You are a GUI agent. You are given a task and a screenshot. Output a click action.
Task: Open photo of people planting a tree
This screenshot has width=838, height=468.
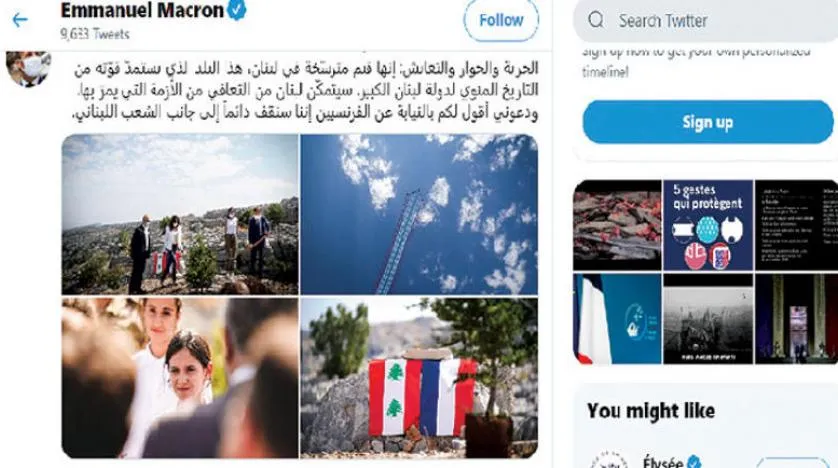[180, 214]
